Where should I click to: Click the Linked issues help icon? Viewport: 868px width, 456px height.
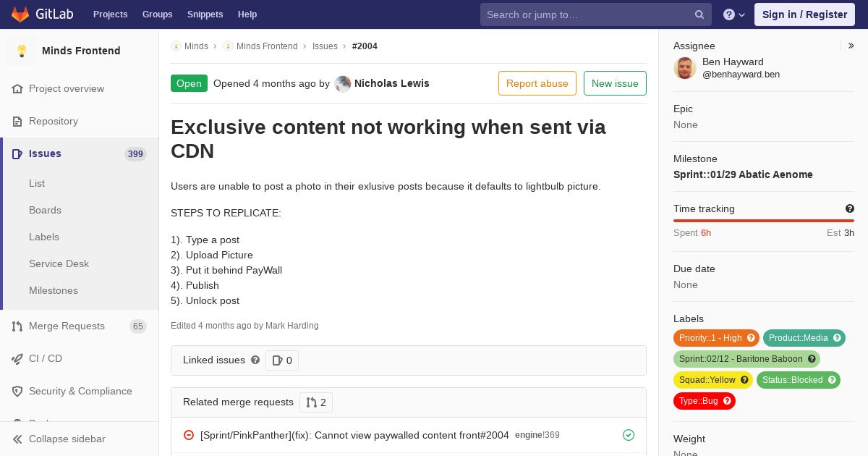(x=255, y=360)
